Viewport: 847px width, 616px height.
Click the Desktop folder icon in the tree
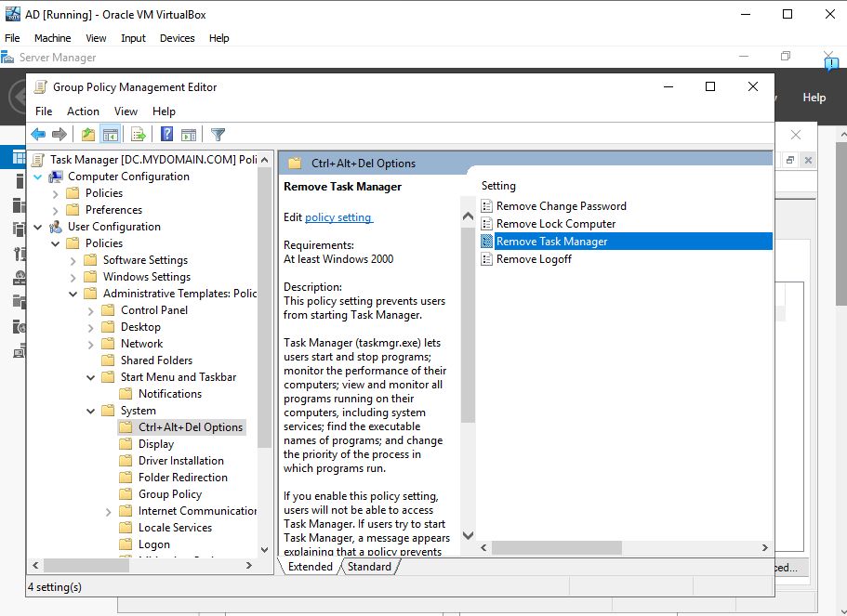(x=108, y=327)
